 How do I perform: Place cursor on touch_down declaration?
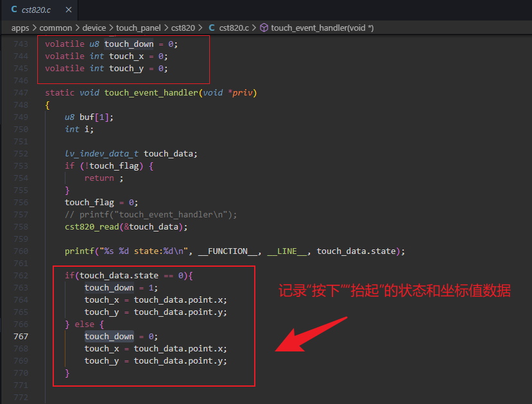pyautogui.click(x=129, y=44)
